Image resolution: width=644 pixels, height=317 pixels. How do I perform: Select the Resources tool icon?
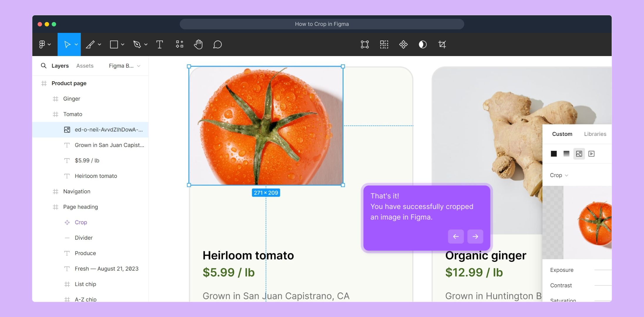(x=180, y=45)
